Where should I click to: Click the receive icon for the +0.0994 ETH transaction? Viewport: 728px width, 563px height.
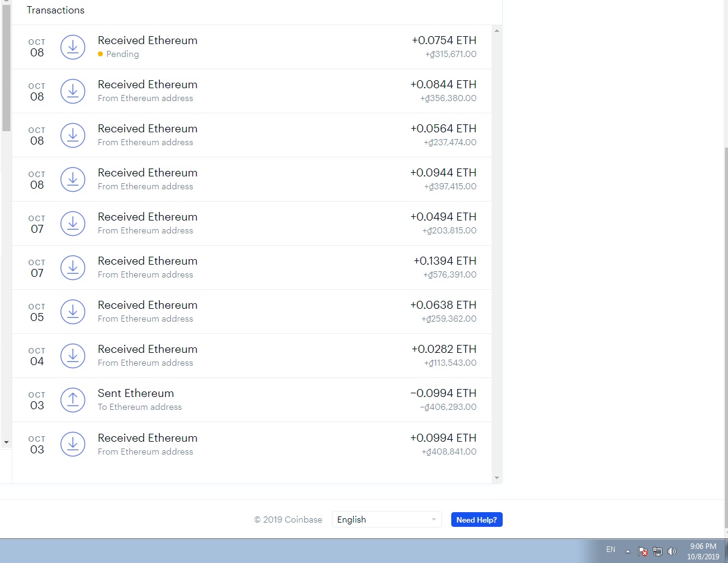73,444
